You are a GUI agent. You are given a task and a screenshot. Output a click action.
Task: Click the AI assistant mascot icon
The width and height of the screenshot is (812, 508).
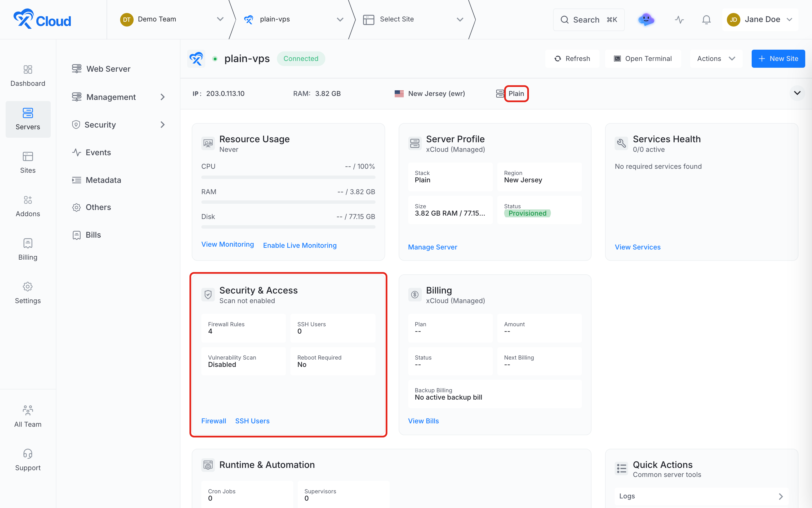(x=646, y=19)
